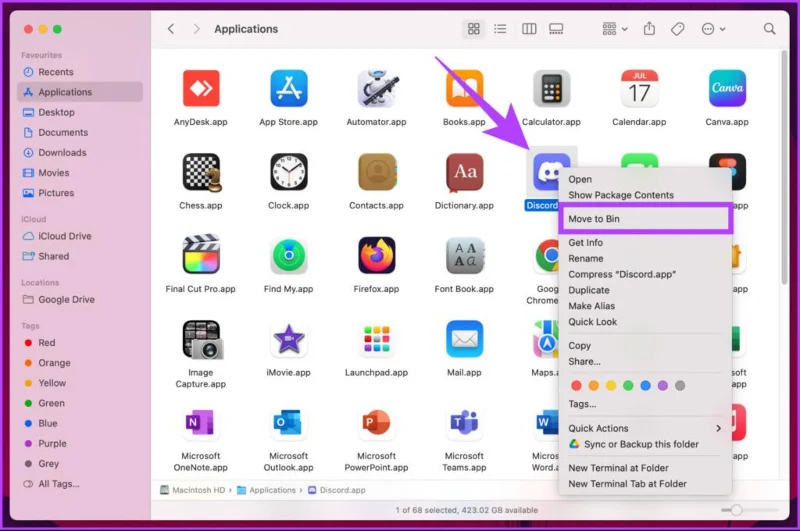800x531 pixels.
Task: Choose Sync or Backup this folder
Action: [645, 444]
